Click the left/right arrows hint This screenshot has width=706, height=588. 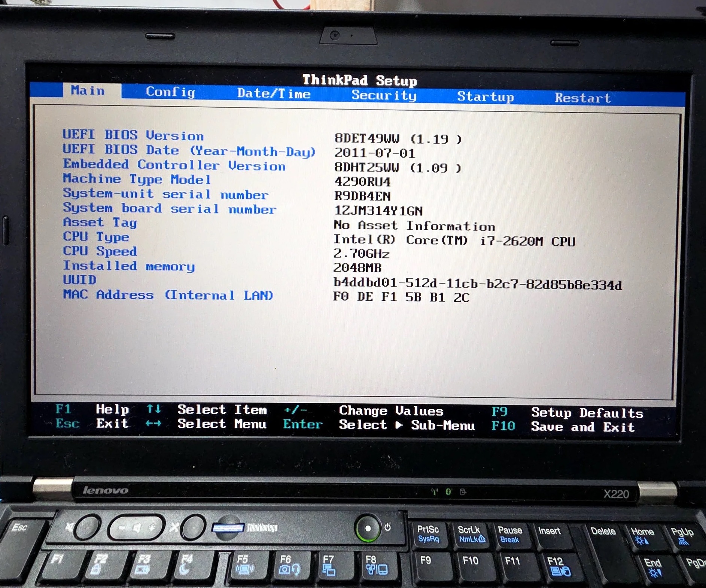pos(153,423)
